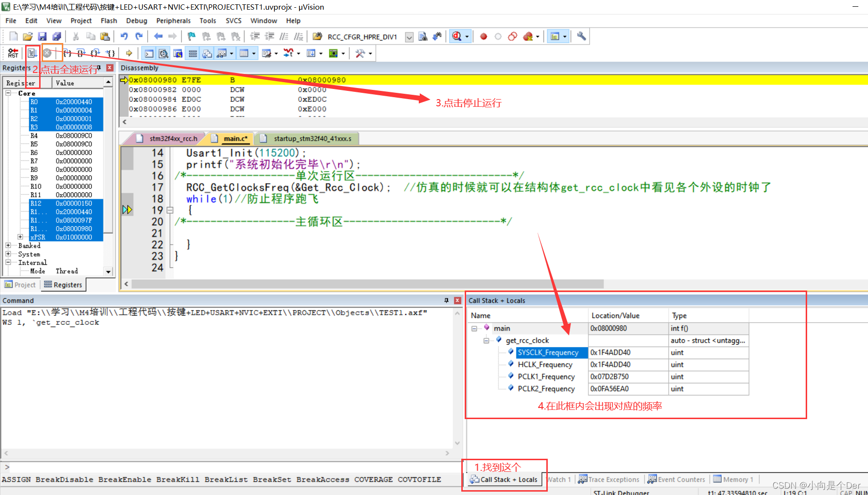This screenshot has width=868, height=495.
Task: Toggle the Disassembly window icon
Action: (x=164, y=53)
